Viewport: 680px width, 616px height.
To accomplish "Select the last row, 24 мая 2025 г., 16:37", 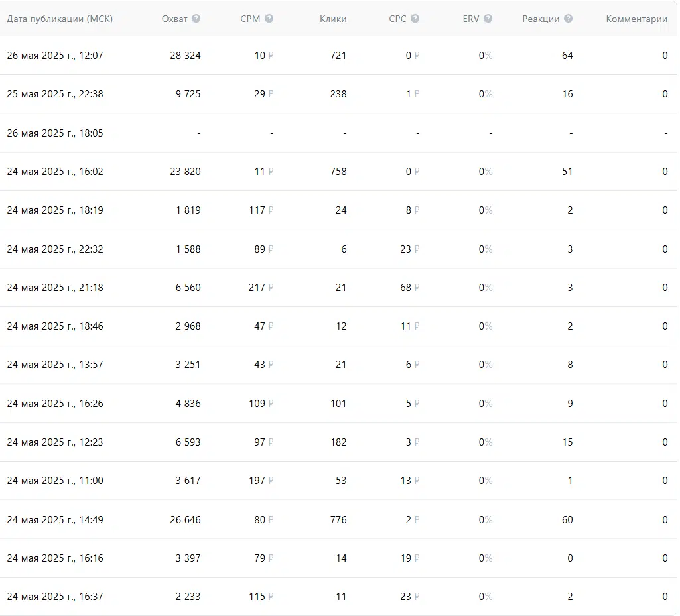I will click(x=55, y=597).
